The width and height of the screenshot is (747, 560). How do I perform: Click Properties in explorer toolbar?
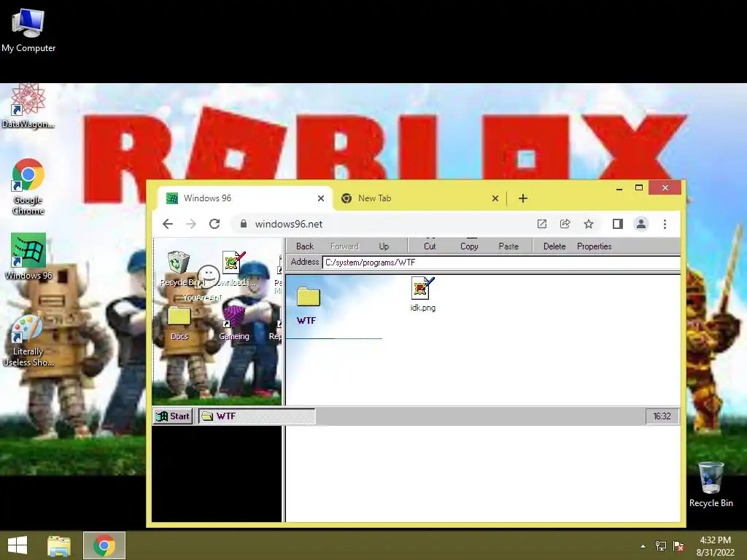pyautogui.click(x=594, y=246)
